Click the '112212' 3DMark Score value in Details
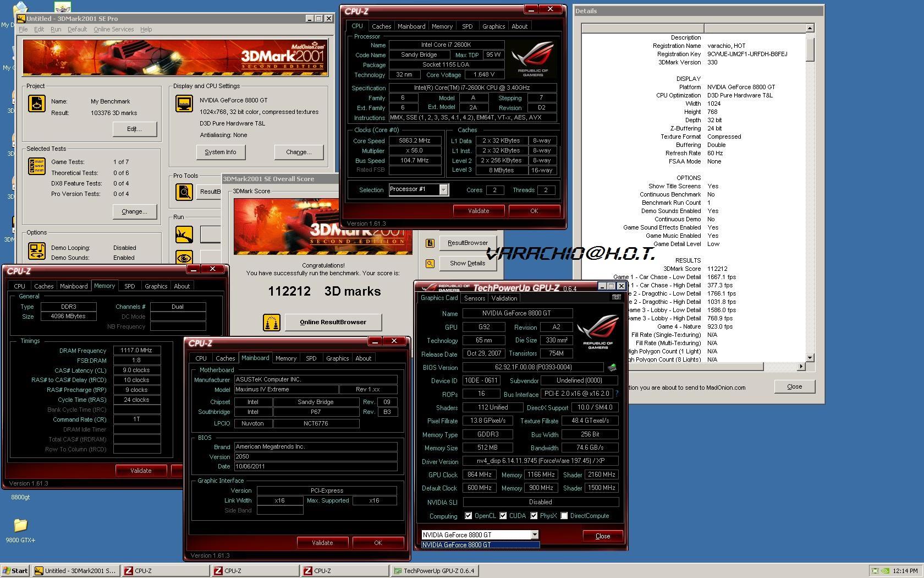Screen dimensions: 924x578 pos(717,269)
